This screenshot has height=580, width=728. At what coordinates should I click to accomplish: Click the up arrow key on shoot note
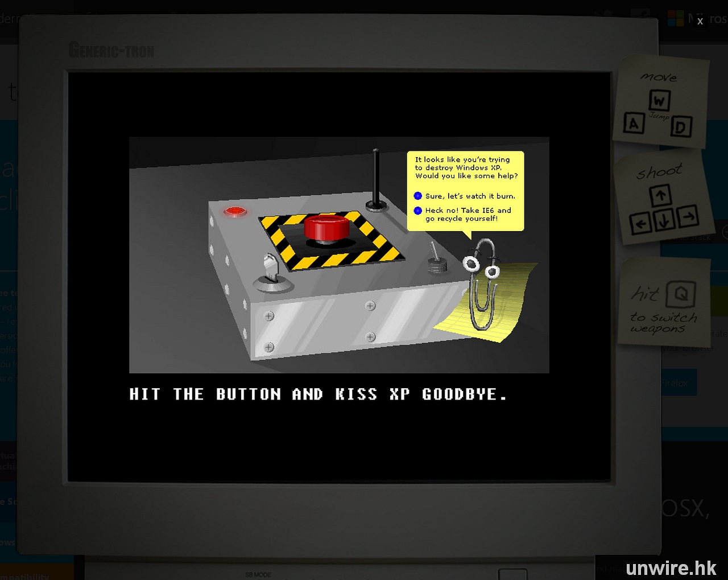(x=660, y=196)
